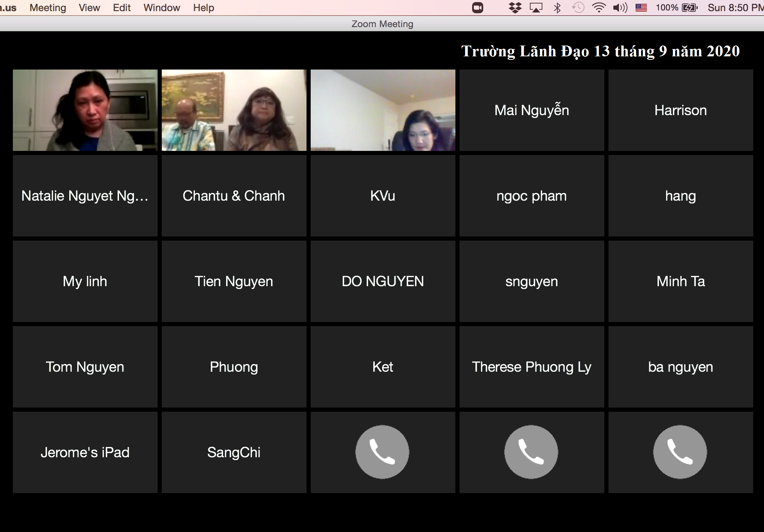Open the Bluetooth status icon

pos(557,8)
